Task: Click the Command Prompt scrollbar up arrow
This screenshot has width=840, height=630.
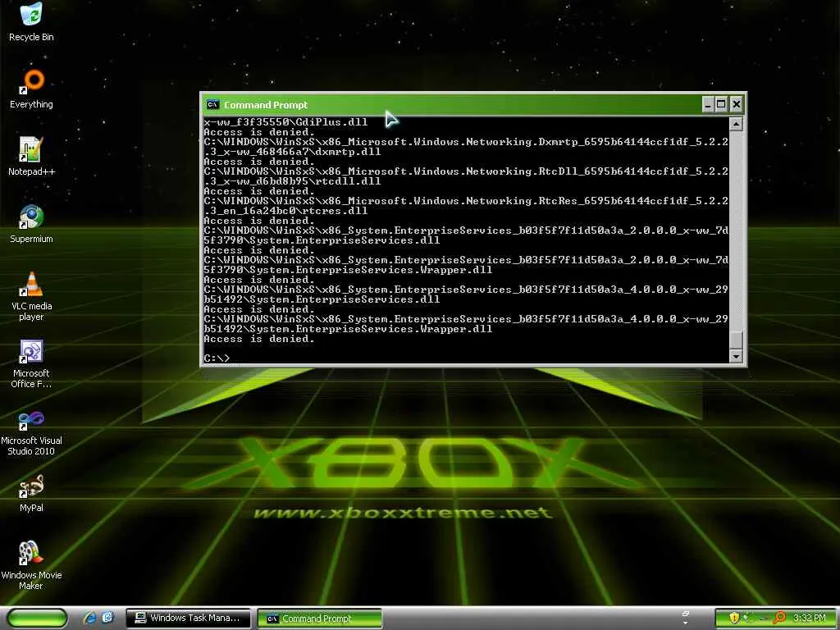Action: 737,125
